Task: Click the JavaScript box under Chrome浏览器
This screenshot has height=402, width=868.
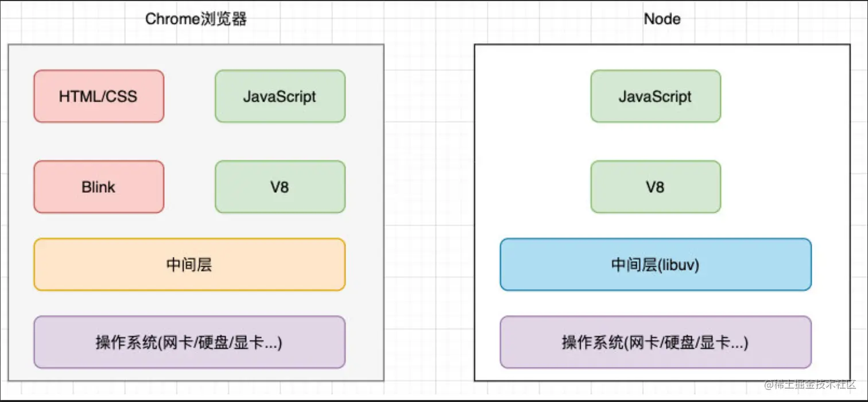Action: point(280,96)
